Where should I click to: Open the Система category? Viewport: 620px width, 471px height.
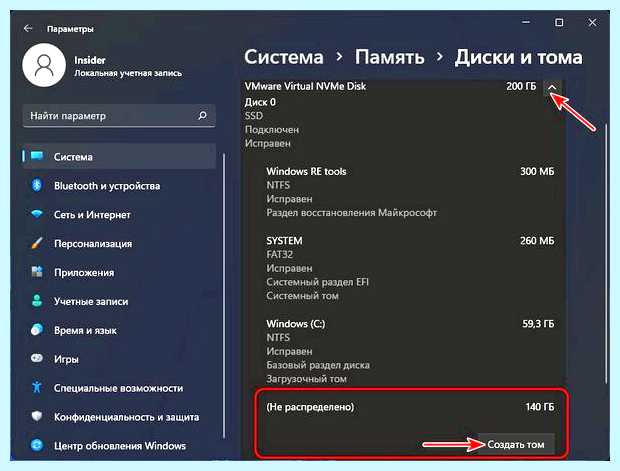(119, 156)
